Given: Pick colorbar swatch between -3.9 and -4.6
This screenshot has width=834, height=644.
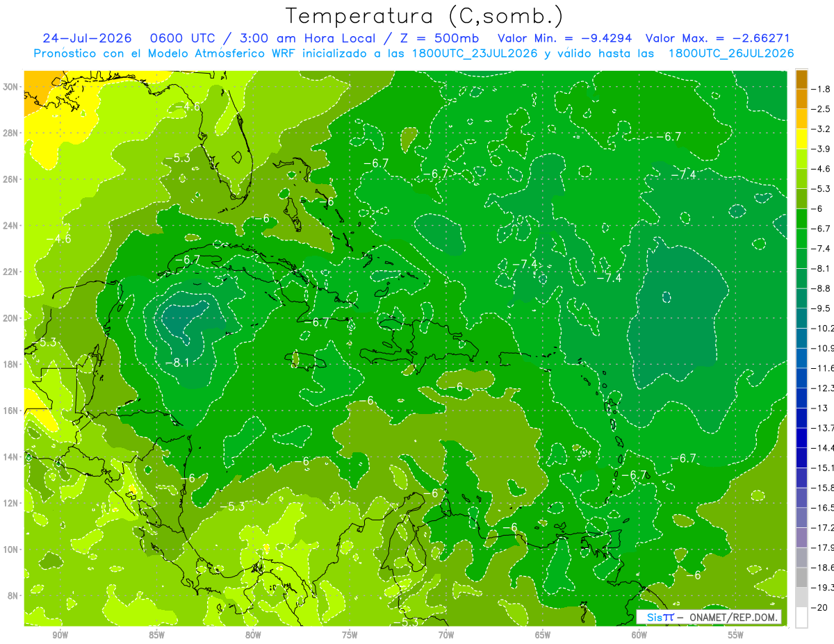Looking at the screenshot, I should pyautogui.click(x=801, y=158).
